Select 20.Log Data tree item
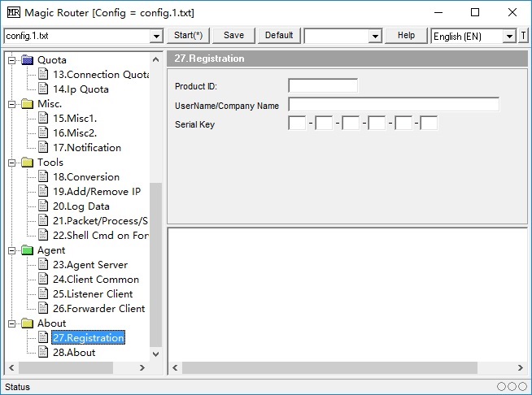The width and height of the screenshot is (532, 395). 81,206
